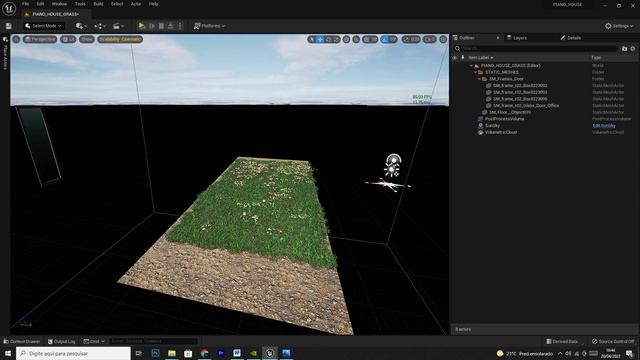
Task: Sort by the Type column header
Action: point(596,58)
